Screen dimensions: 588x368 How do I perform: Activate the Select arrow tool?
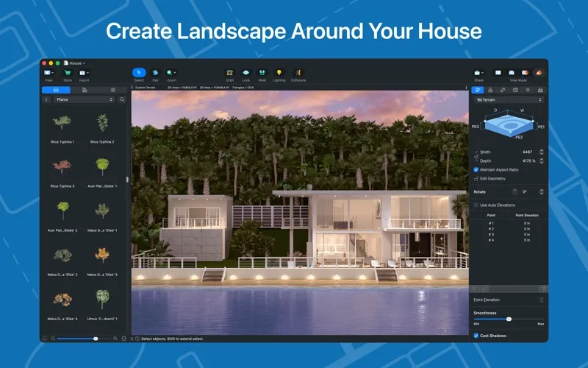(x=139, y=73)
